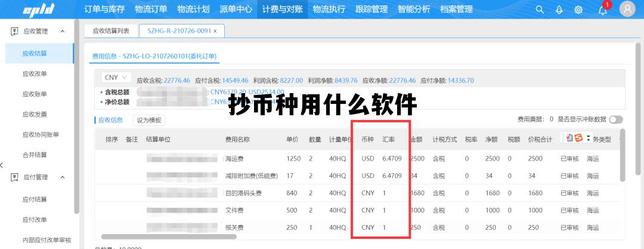Click the 结算单位 column header

tap(158, 139)
